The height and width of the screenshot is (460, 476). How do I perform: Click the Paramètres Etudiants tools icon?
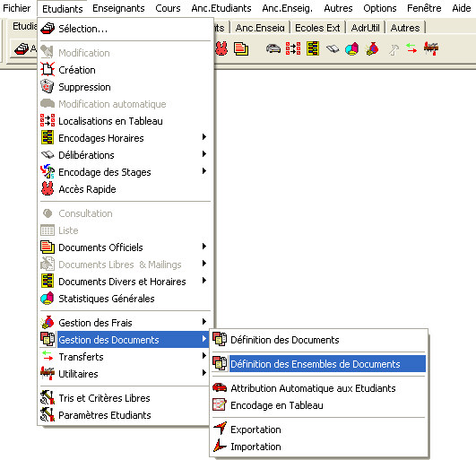48,414
